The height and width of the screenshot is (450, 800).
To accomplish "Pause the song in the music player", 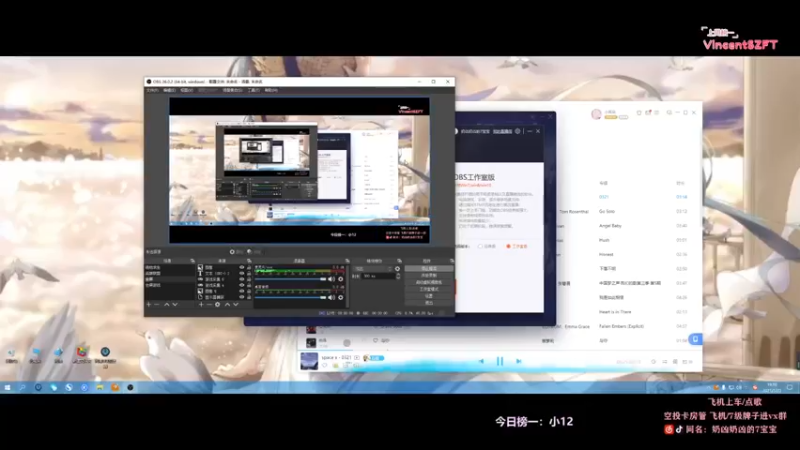I will coord(499,361).
